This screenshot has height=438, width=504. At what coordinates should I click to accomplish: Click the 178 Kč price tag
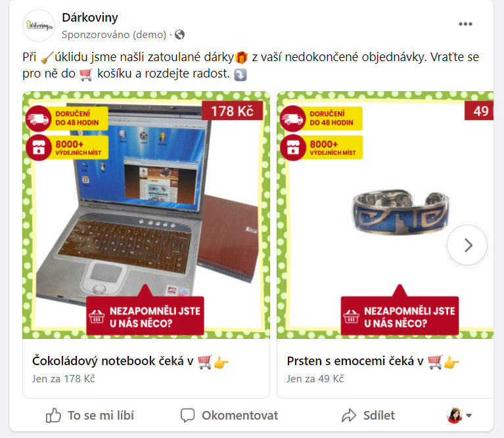[233, 111]
